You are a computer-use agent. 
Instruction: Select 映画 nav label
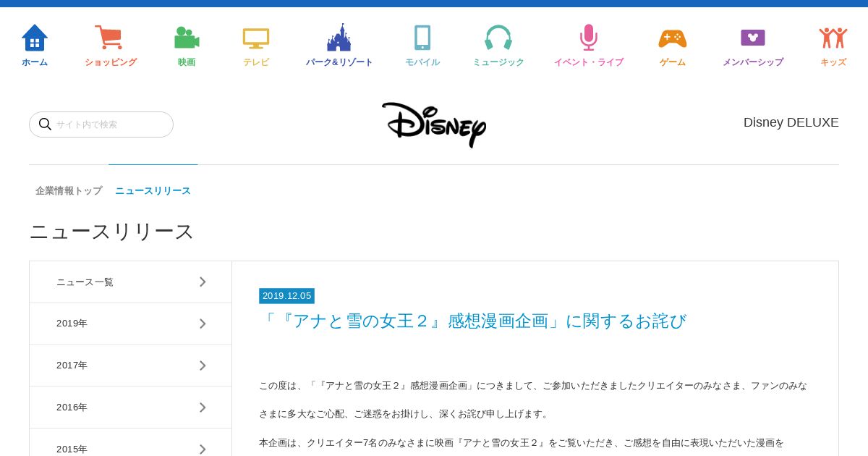coord(187,62)
